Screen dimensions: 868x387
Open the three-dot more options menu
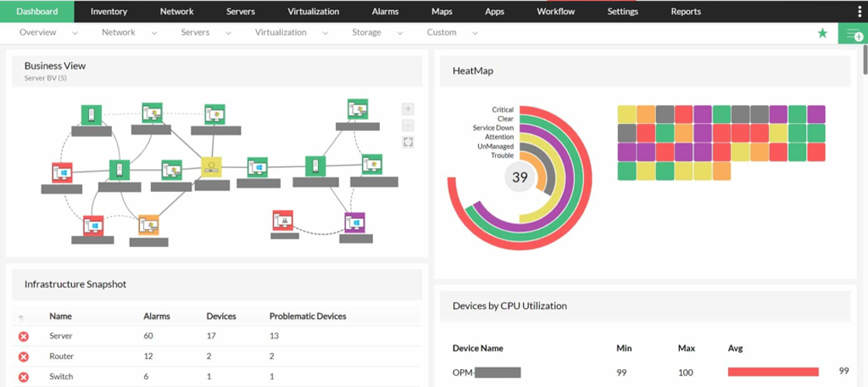pos(860,11)
